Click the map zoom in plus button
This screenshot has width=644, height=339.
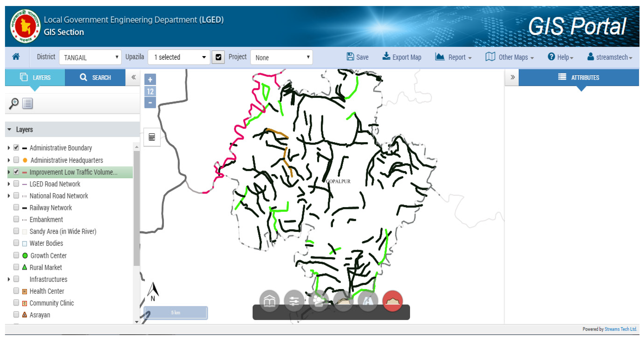click(x=150, y=80)
